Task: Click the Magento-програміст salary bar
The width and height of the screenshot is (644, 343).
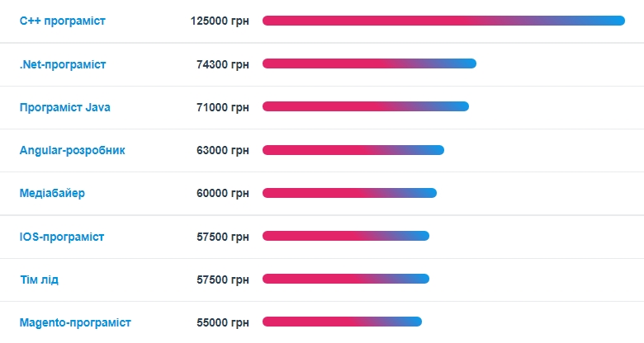Action: tap(342, 322)
